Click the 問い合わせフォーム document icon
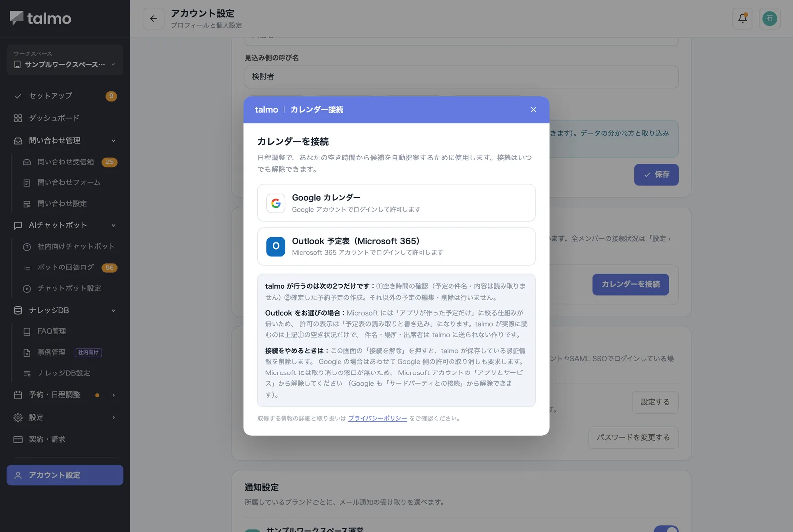The height and width of the screenshot is (532, 793). (27, 183)
